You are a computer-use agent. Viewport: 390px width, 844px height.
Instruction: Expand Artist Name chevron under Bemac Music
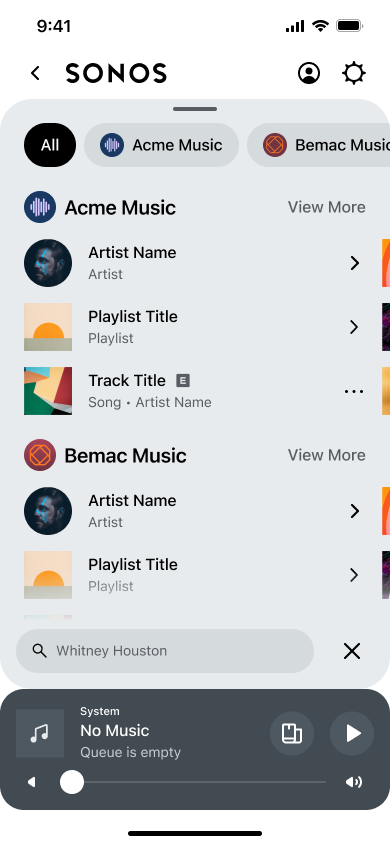[x=354, y=511]
